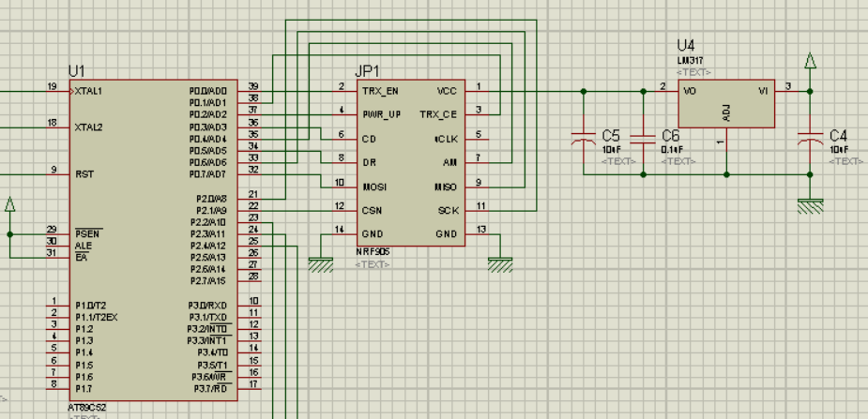Click the power terminal arrow above U4 VI
The width and height of the screenshot is (868, 419).
pyautogui.click(x=810, y=62)
